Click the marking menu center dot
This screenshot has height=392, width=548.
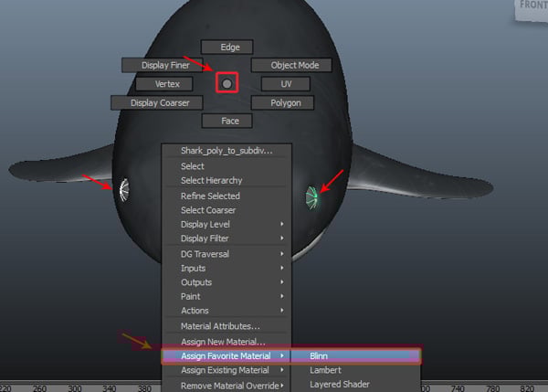click(227, 83)
